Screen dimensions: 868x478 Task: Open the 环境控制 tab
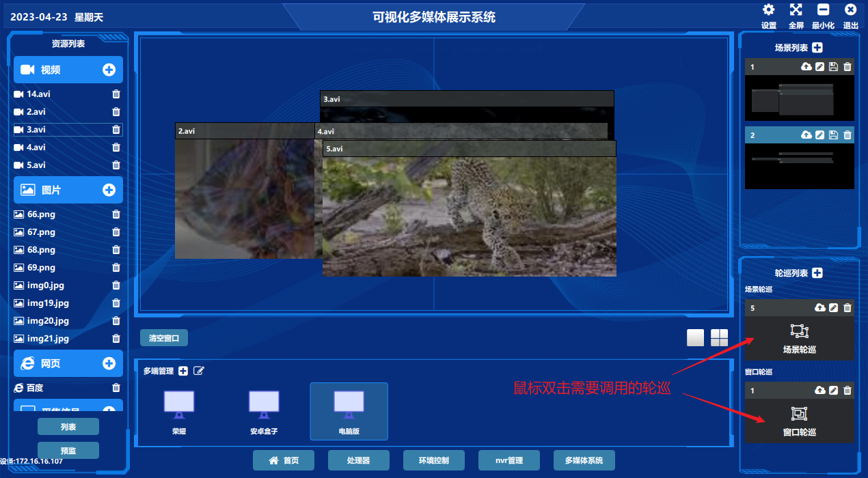[x=434, y=460]
